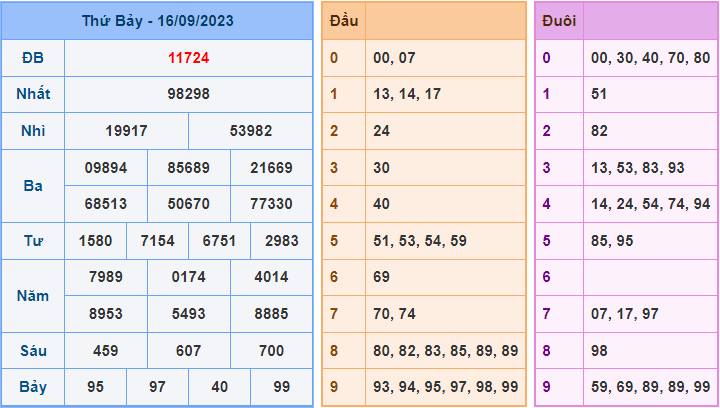Select third prize number 50670
This screenshot has width=720, height=408.
coord(188,204)
